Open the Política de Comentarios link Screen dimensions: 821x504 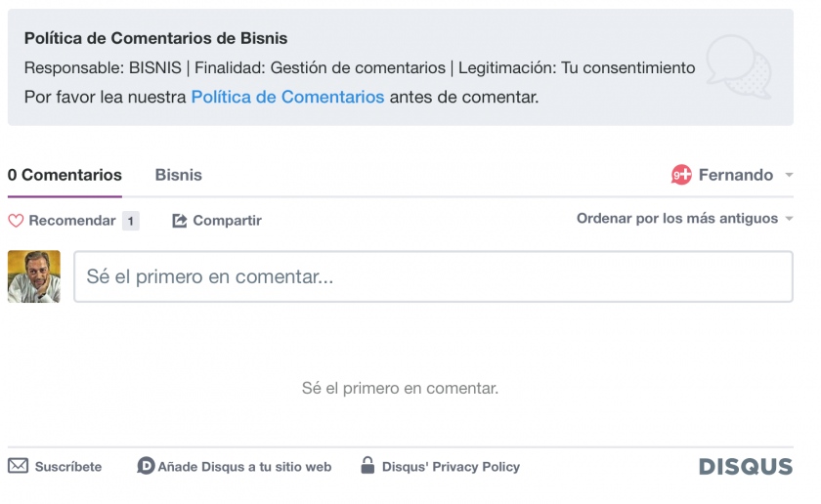(x=287, y=97)
